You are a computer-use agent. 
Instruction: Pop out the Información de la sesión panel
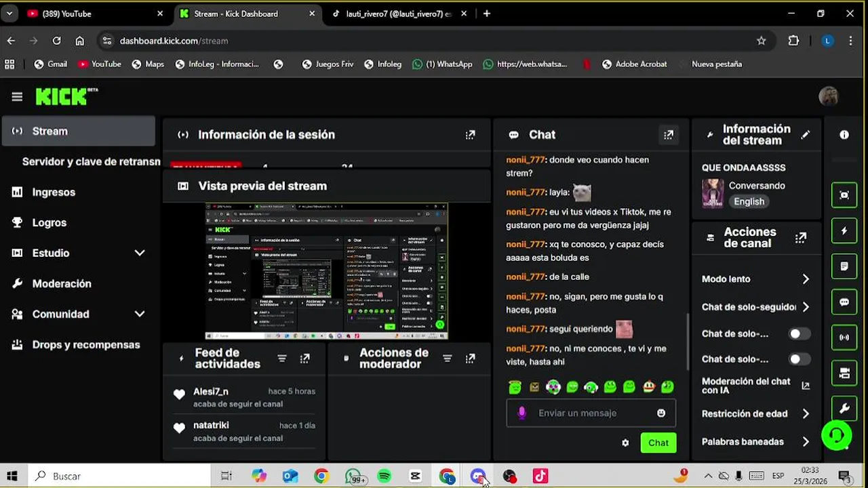point(470,135)
